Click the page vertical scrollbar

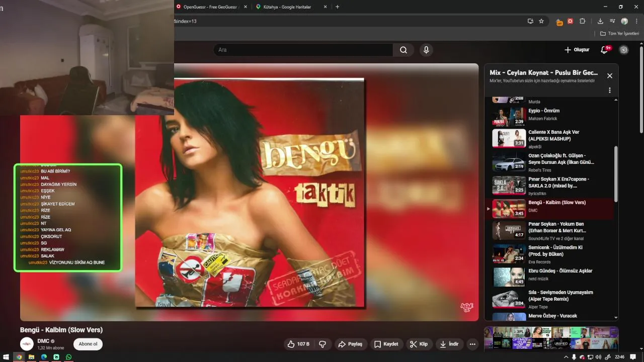[641, 90]
